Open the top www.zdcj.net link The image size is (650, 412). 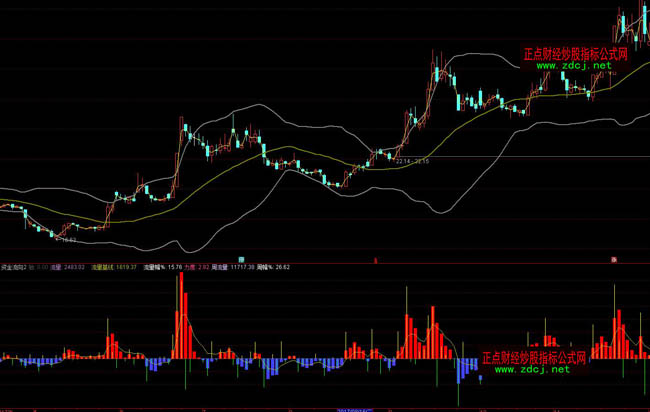[x=575, y=67]
